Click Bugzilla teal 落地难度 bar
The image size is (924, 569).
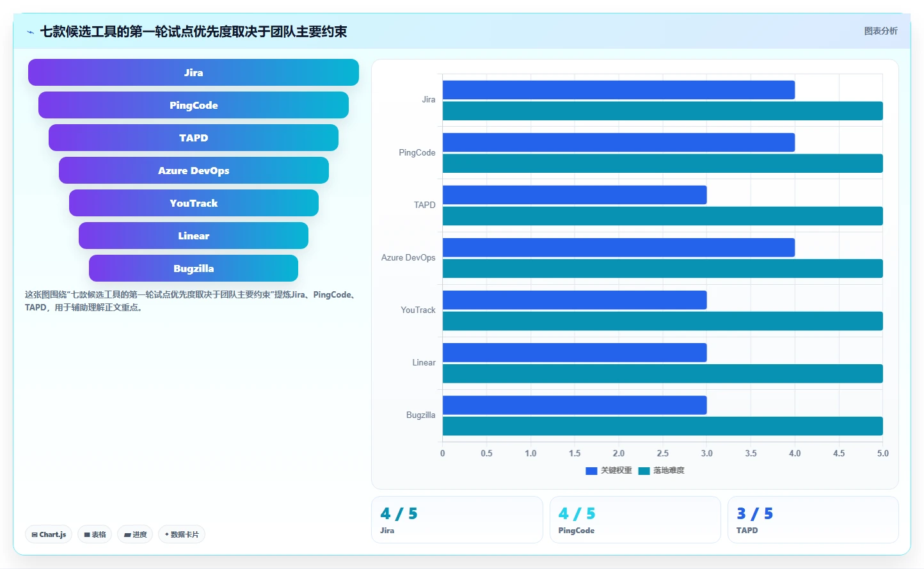pos(663,426)
